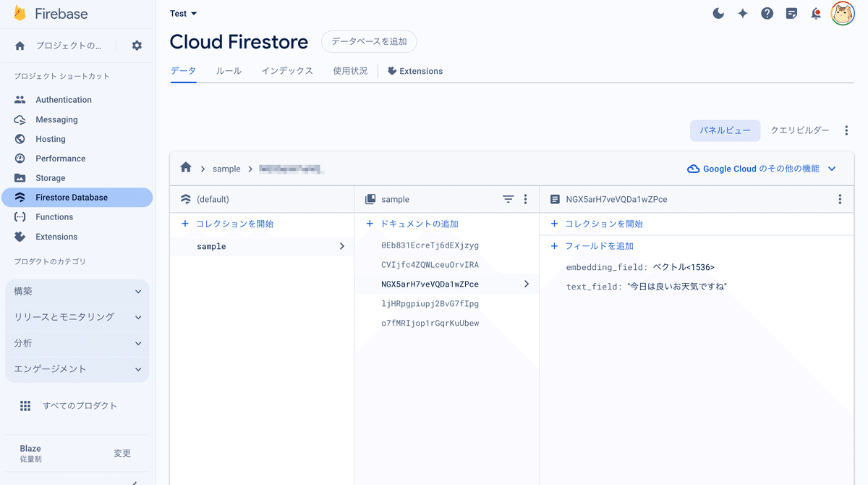868x485 pixels.
Task: Click the Authentication people icon
Action: tap(20, 100)
